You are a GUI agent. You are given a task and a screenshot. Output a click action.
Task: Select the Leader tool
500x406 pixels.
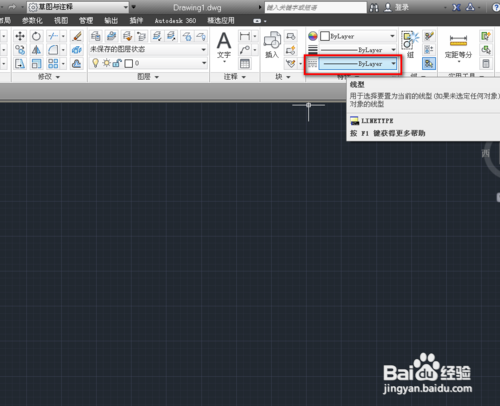[x=245, y=50]
